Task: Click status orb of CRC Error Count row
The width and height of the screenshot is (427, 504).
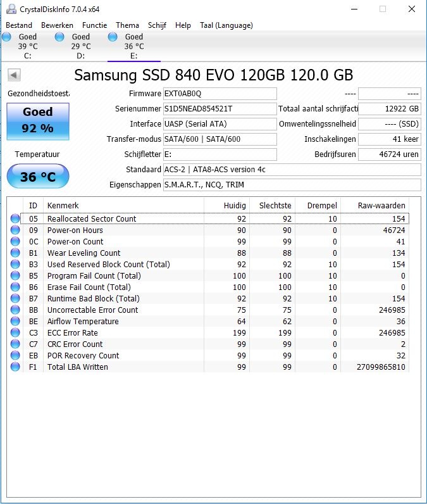Action: tap(15, 344)
